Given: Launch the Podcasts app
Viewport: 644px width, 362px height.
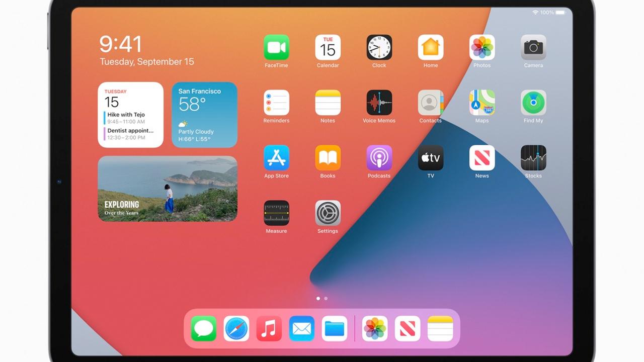Looking at the screenshot, I should 379,158.
